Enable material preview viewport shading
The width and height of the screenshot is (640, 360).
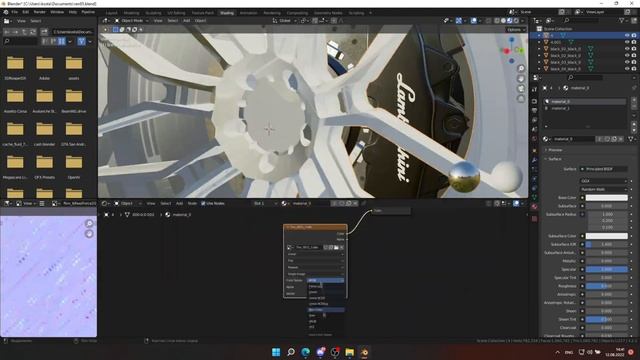pos(510,20)
